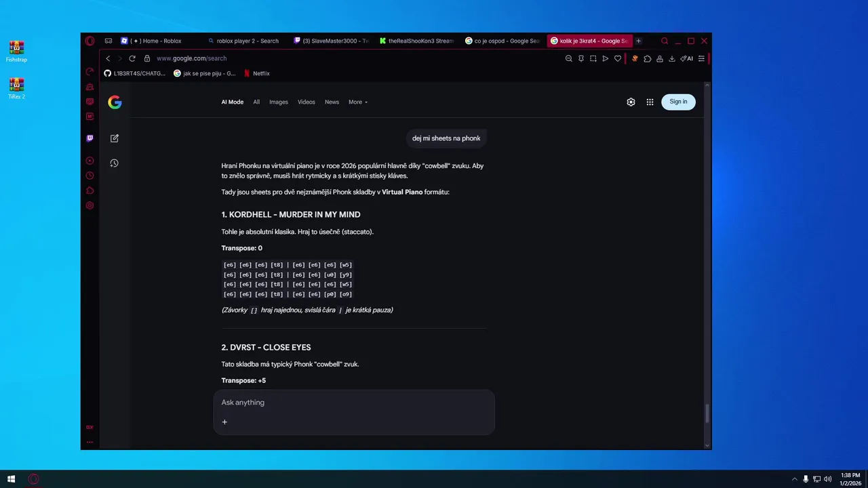Open the jak se pise piju bookmark

tap(205, 73)
